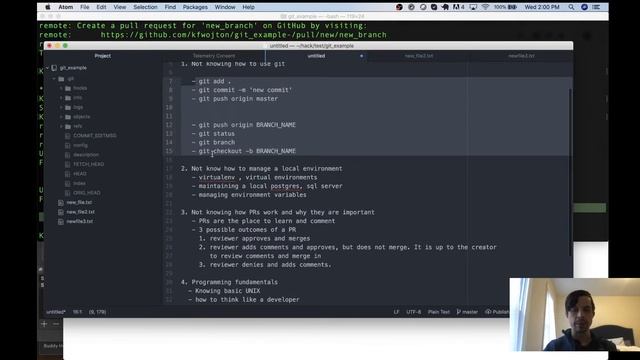The image size is (640, 360).
Task: Expand the objects folder
Action: pos(61,117)
